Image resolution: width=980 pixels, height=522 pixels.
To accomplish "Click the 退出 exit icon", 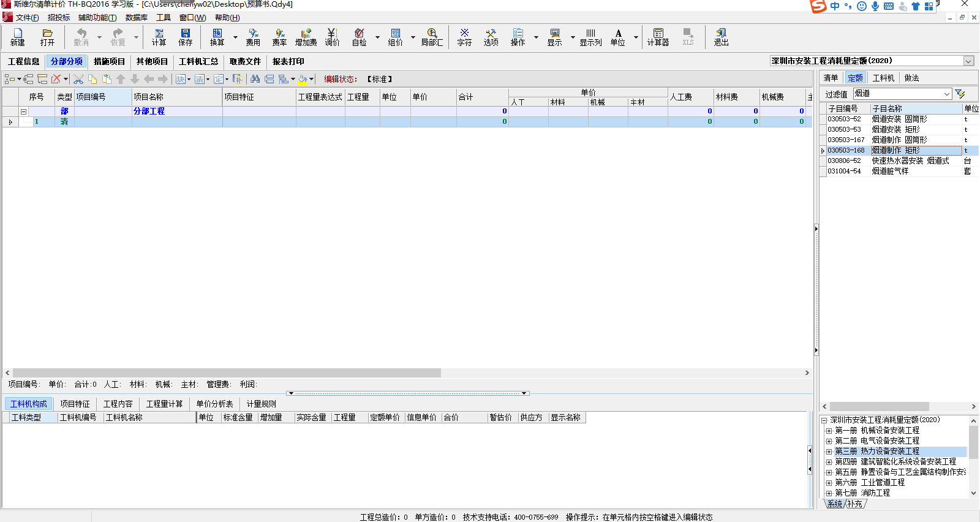I will tap(721, 37).
